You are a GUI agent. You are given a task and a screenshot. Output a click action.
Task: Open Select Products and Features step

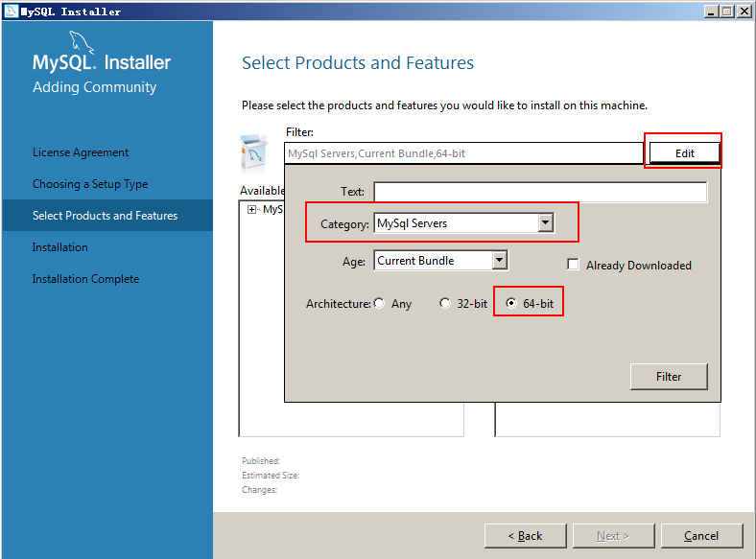tap(106, 216)
